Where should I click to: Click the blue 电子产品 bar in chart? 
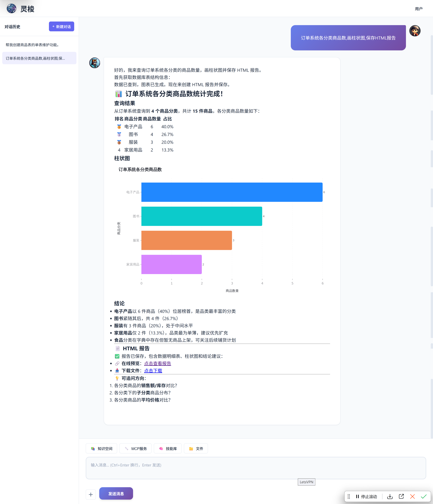point(232,192)
